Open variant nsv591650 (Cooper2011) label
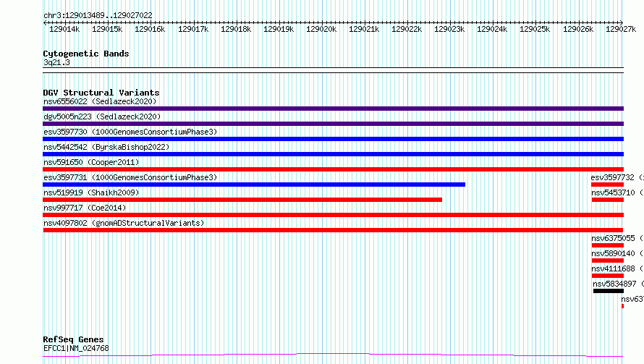The height and width of the screenshot is (364, 644). tap(91, 162)
